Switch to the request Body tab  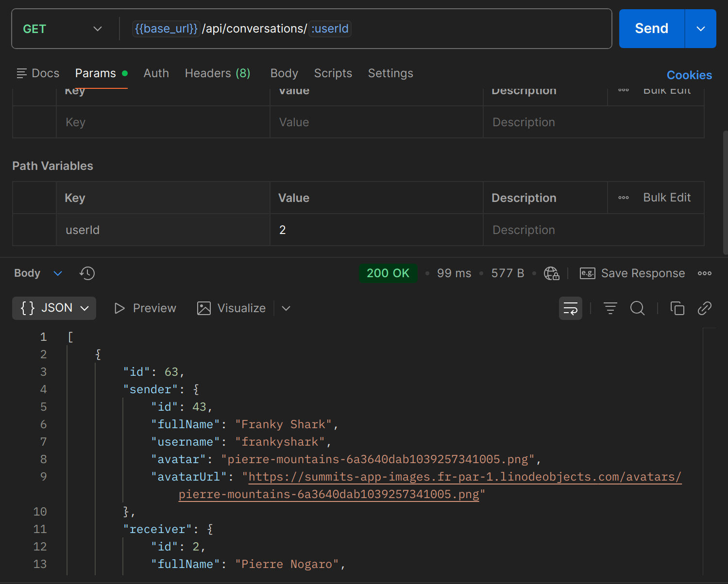point(284,73)
